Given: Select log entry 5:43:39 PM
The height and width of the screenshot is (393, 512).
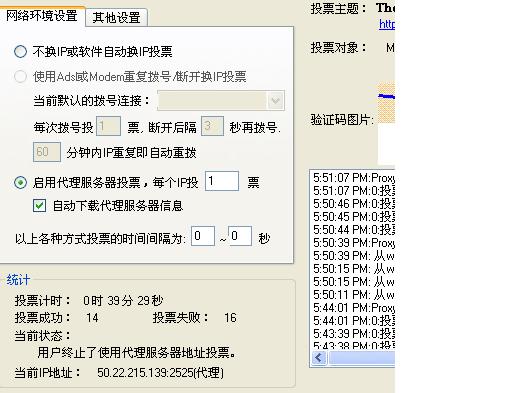Looking at the screenshot, I should point(354,334).
